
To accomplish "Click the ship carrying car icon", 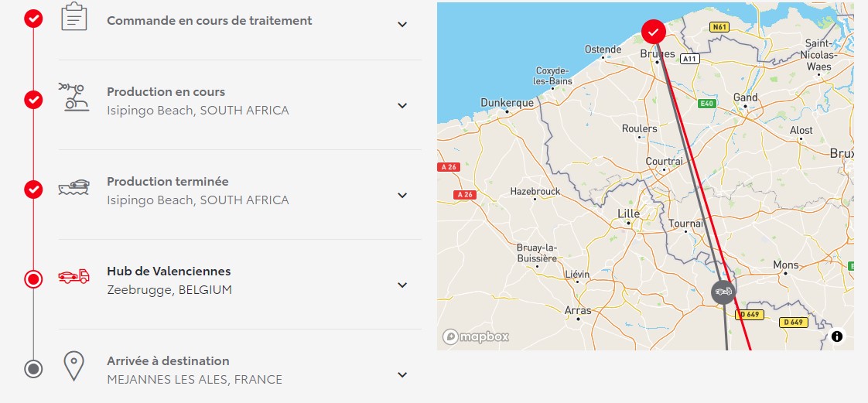I will point(74,187).
